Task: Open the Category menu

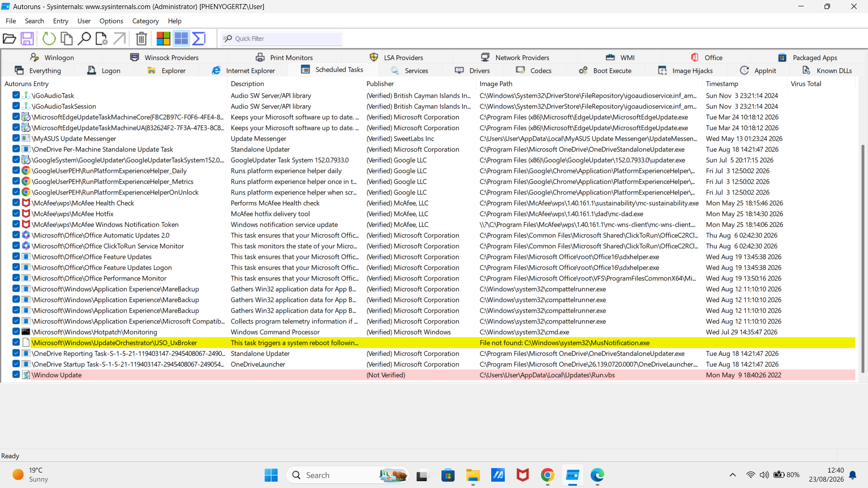Action: coord(145,21)
